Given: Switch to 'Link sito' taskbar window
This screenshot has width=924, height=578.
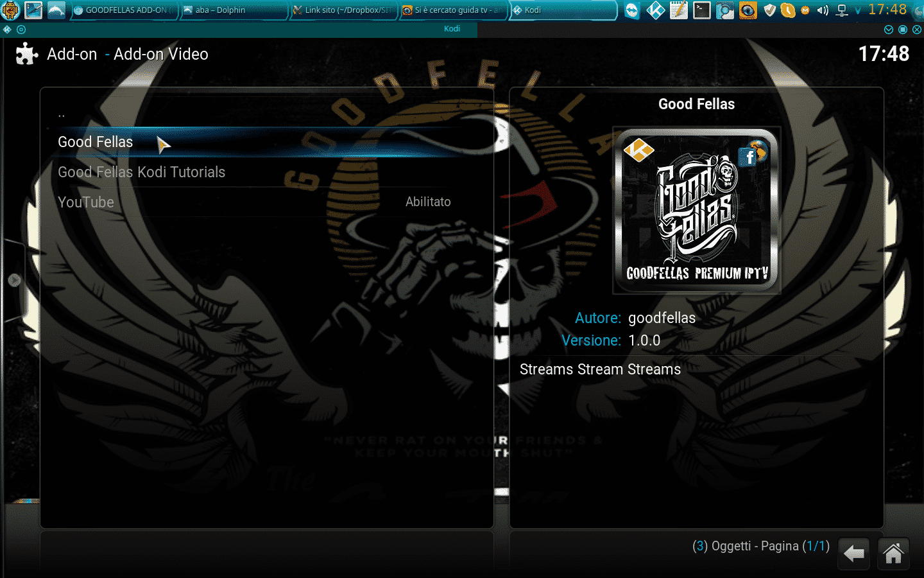Looking at the screenshot, I should pyautogui.click(x=343, y=10).
